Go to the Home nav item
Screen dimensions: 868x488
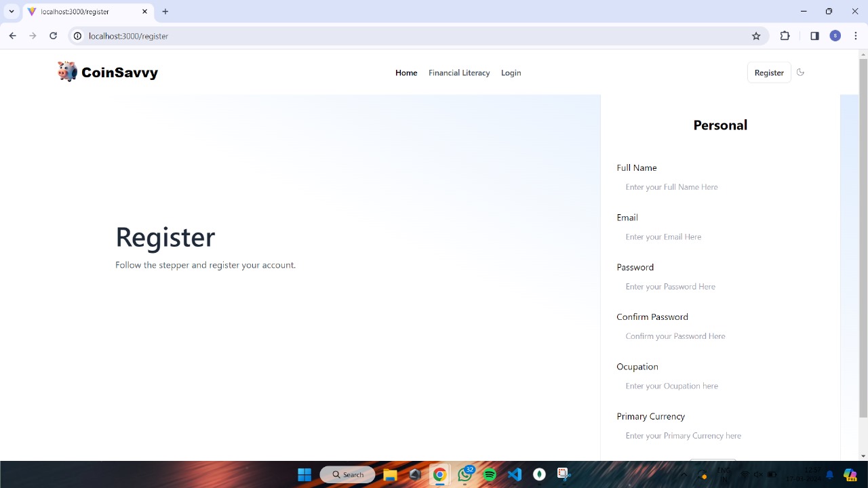click(406, 73)
